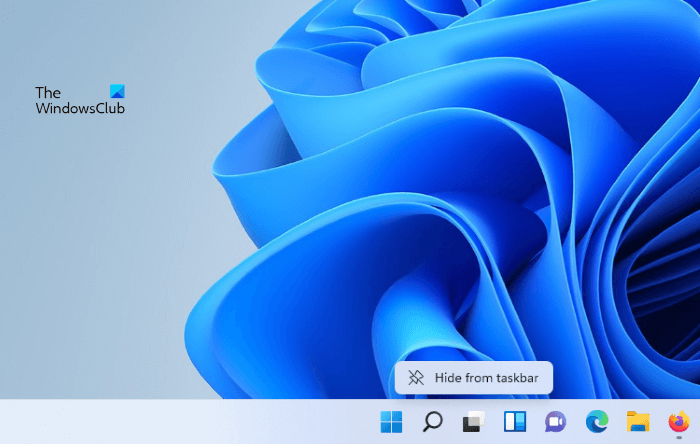Switch to Firefox on the taskbar
The width and height of the screenshot is (700, 444).
click(679, 421)
